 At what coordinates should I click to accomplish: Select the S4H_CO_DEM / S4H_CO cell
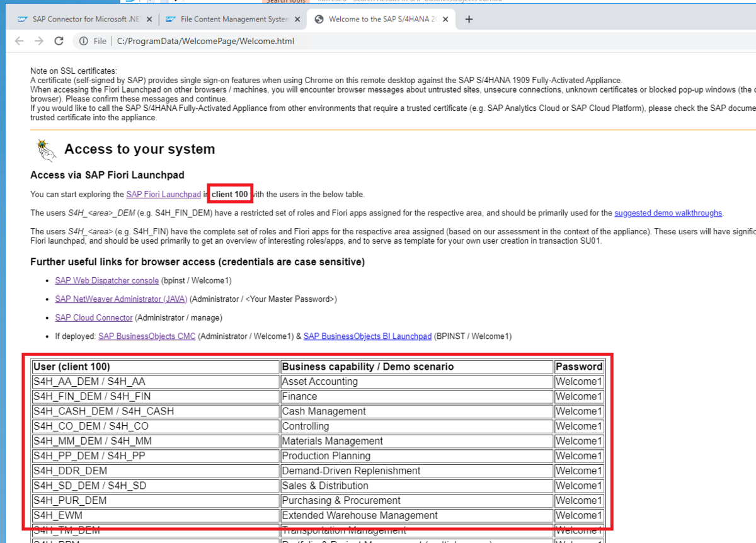pos(155,426)
